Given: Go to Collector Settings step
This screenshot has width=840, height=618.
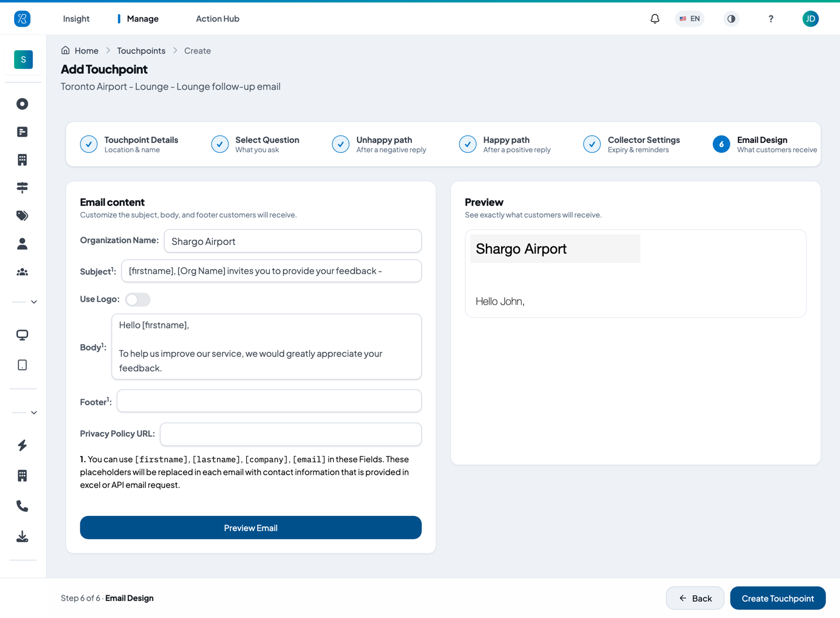Looking at the screenshot, I should tap(632, 144).
